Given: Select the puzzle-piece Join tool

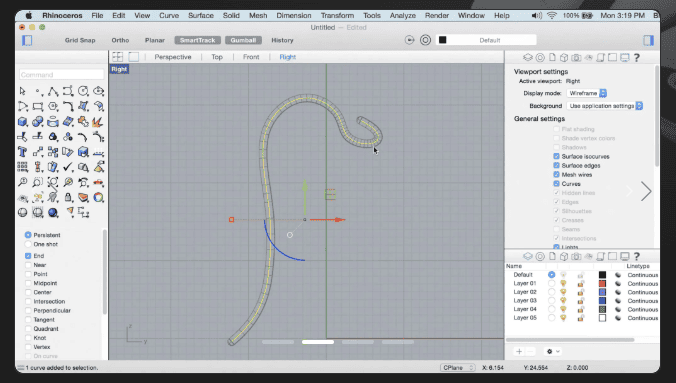Looking at the screenshot, I should (x=83, y=122).
